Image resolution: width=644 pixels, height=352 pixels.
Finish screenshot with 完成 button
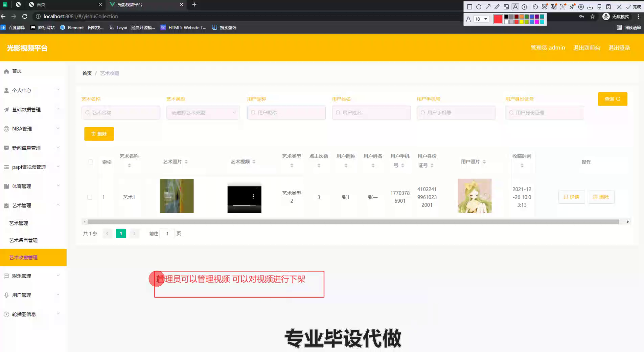pos(633,7)
